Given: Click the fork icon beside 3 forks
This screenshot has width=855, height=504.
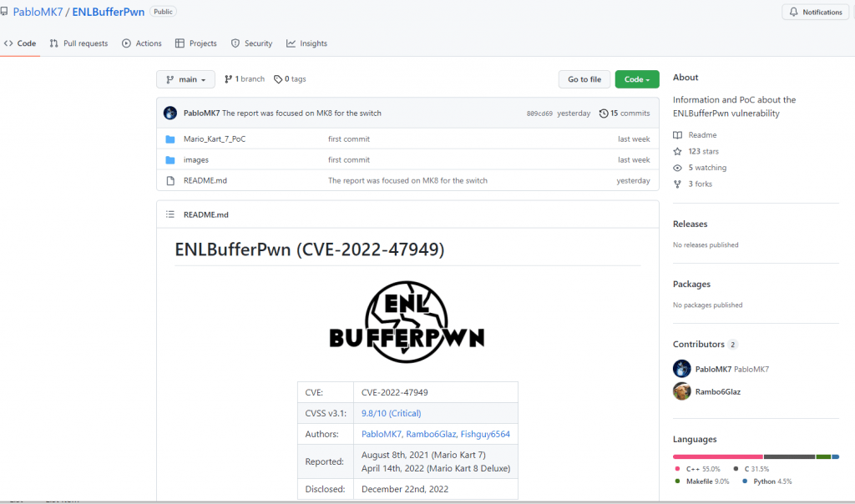Looking at the screenshot, I should coord(677,184).
